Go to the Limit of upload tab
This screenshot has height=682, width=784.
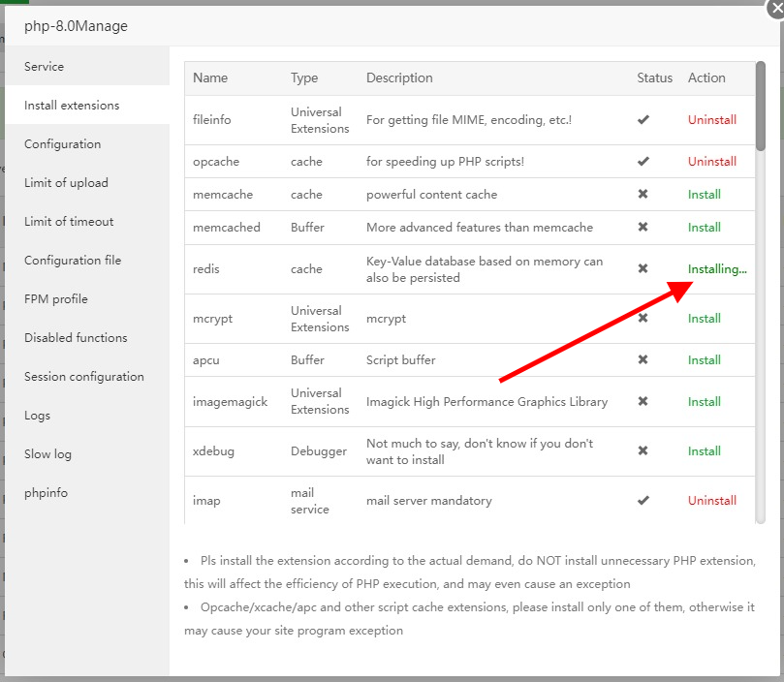[66, 183]
